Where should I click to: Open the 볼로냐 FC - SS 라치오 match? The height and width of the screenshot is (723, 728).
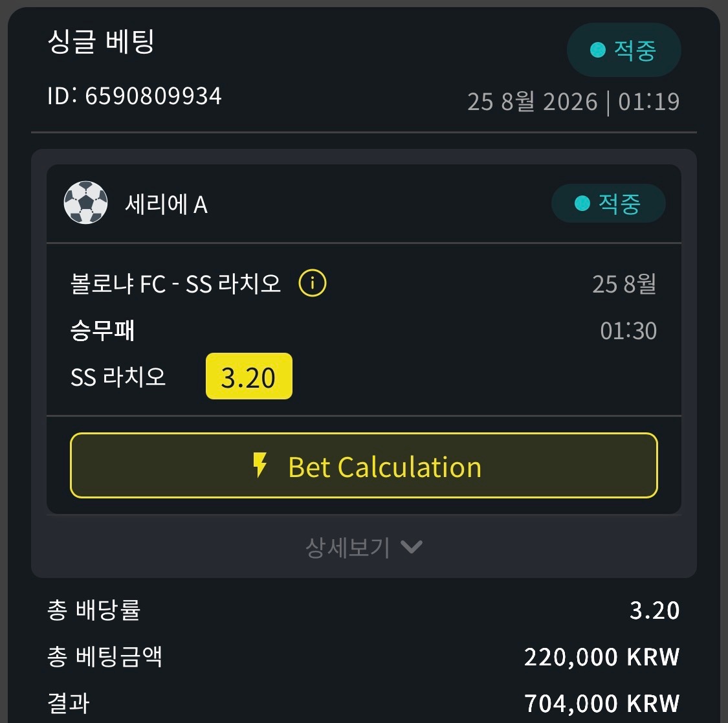point(175,284)
